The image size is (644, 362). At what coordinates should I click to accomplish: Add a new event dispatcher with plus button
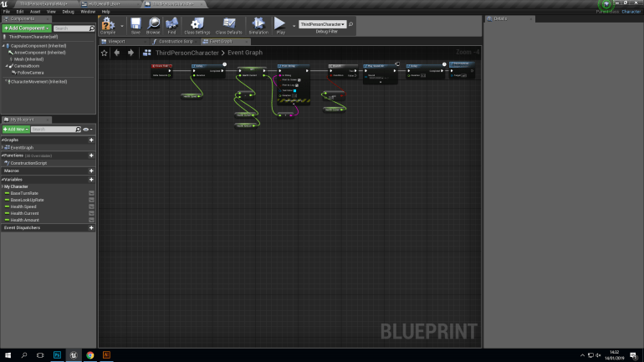click(91, 227)
